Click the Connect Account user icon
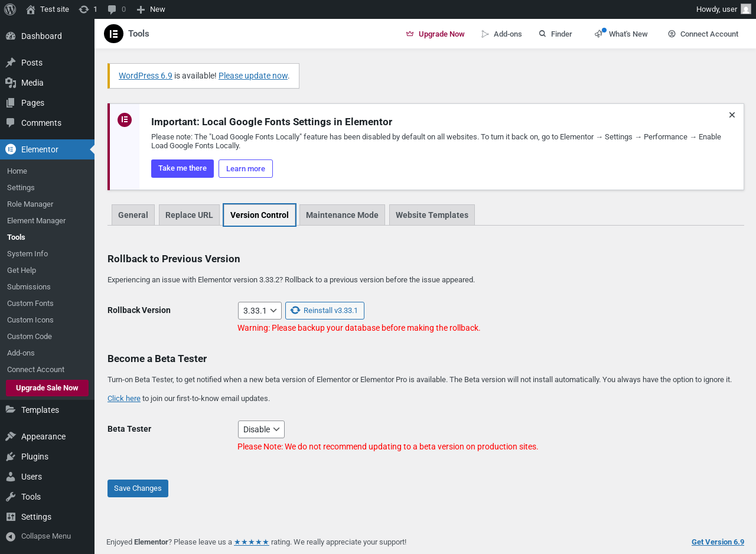756x554 pixels. point(672,34)
